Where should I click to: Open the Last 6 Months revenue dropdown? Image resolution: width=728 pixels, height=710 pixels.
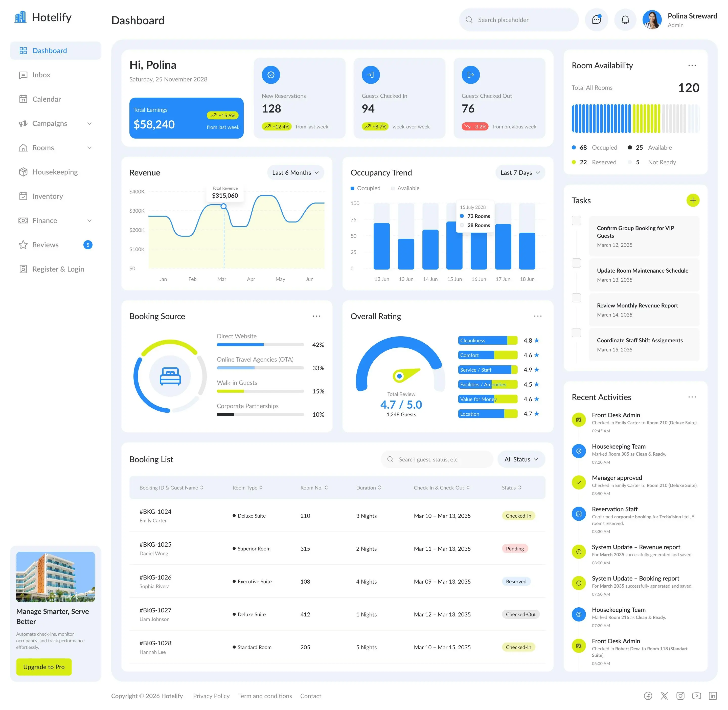(295, 173)
